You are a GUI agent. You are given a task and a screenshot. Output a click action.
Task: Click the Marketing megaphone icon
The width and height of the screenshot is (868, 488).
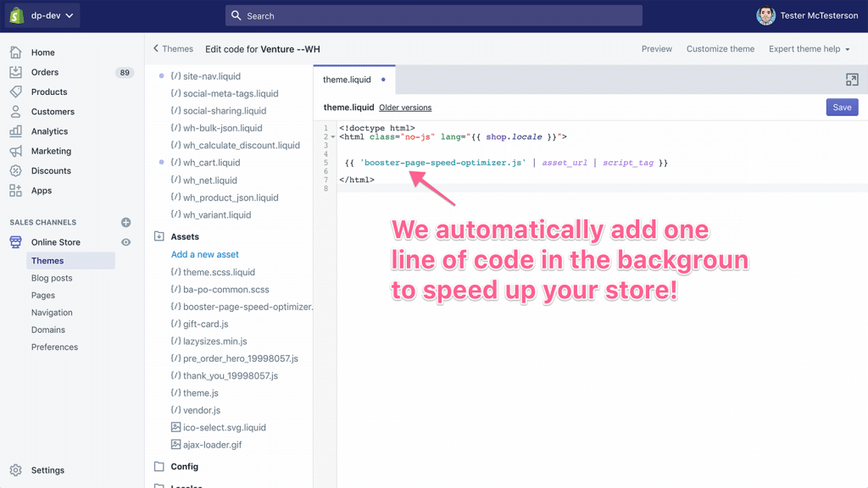[16, 151]
